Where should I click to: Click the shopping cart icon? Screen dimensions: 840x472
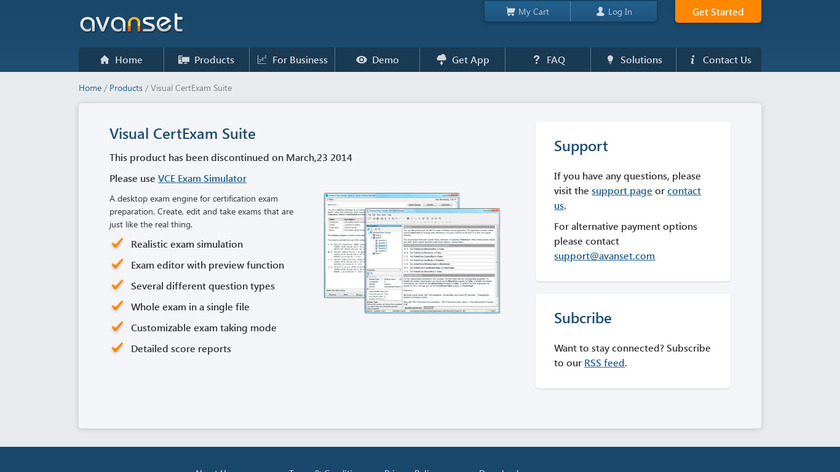pyautogui.click(x=510, y=11)
